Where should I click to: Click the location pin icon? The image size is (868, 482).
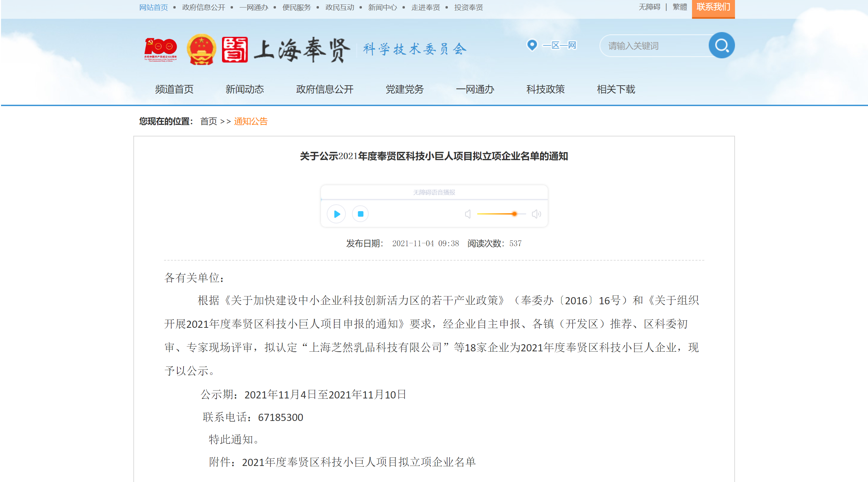coord(532,45)
